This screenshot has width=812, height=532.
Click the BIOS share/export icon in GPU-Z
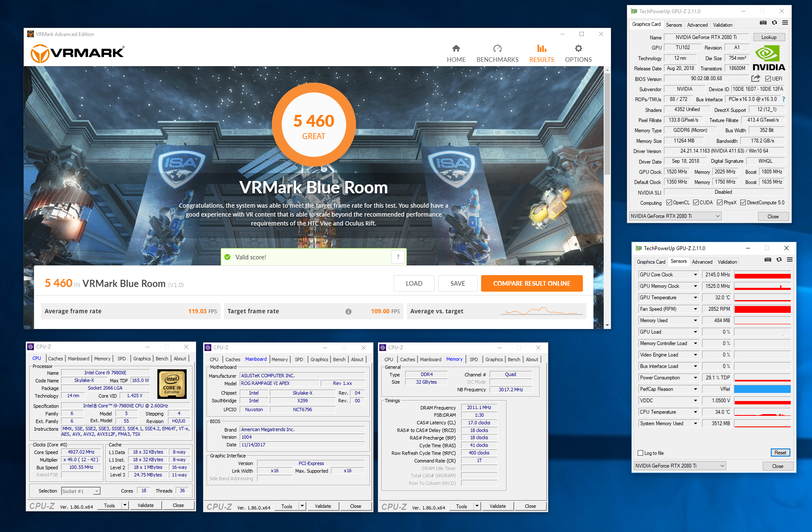[756, 78]
